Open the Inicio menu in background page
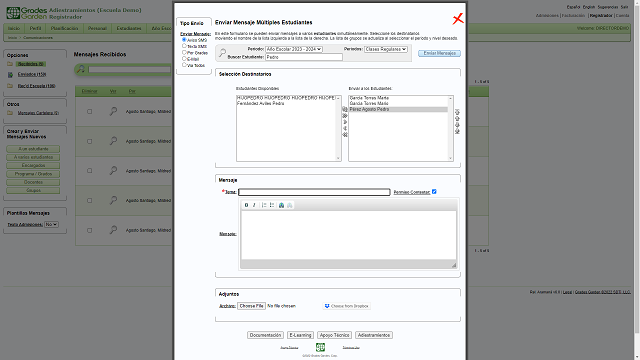Viewport: 640px width, 360px height. 14,29
